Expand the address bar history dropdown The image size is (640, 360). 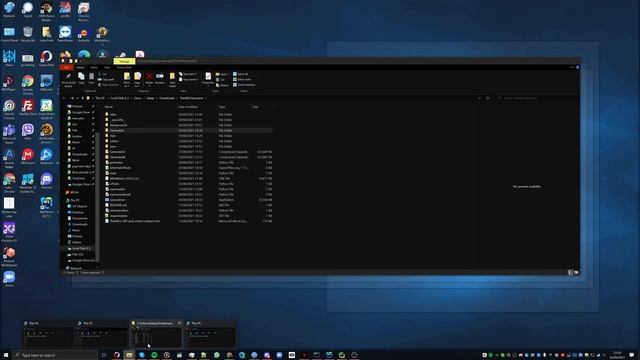pos(479,98)
